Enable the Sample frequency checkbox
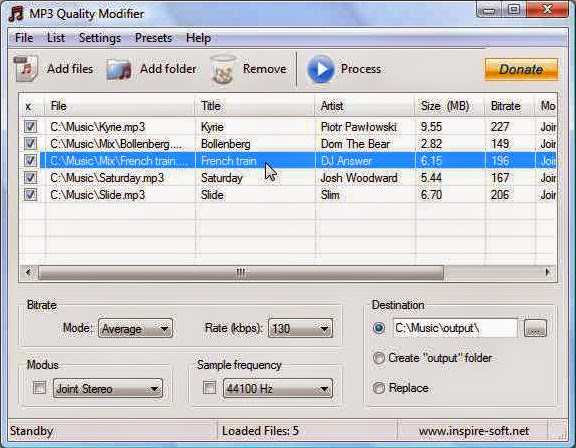The width and height of the screenshot is (576, 448). pos(209,387)
